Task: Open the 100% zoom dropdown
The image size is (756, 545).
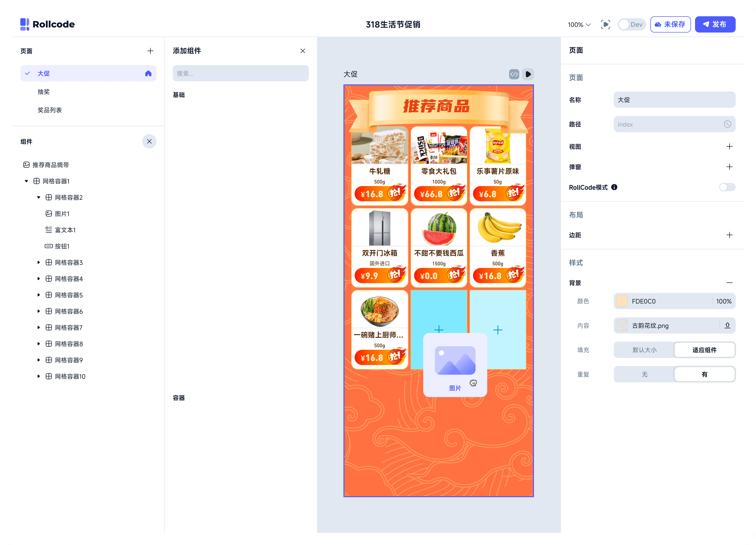Action: pyautogui.click(x=579, y=25)
